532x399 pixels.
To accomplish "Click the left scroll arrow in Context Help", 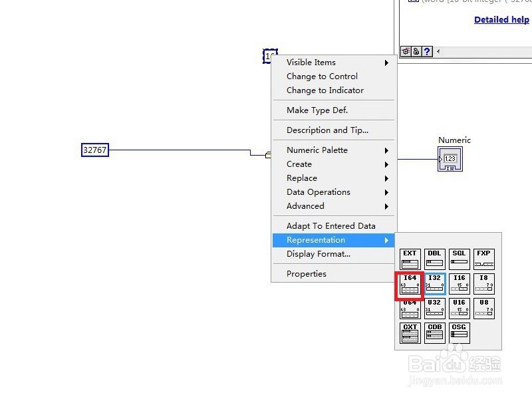I will click(x=438, y=52).
